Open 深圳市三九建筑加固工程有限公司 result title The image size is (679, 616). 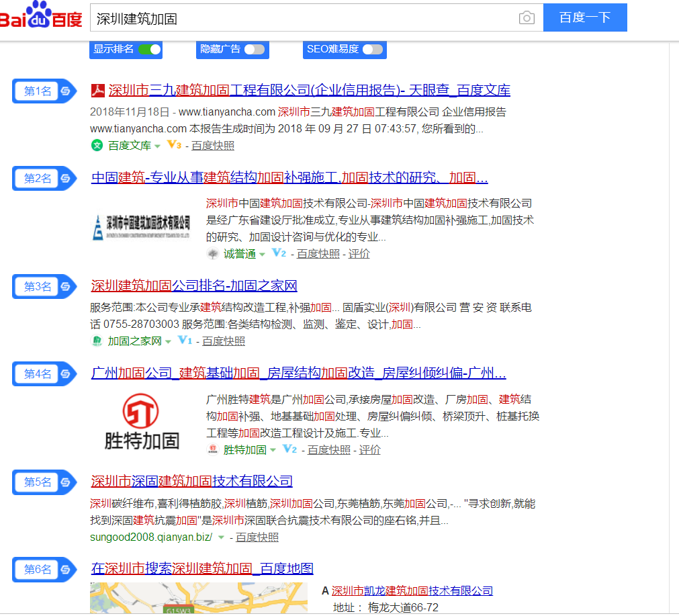(x=309, y=90)
